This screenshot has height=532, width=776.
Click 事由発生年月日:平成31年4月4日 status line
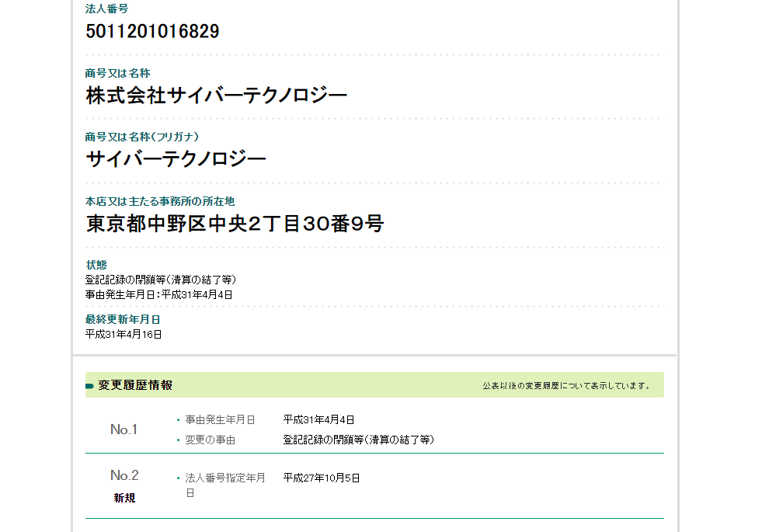coord(159,294)
